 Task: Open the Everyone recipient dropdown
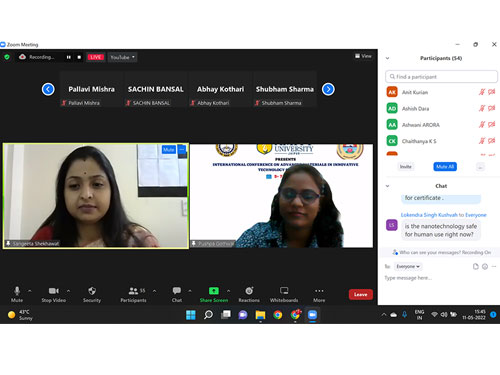[x=408, y=266]
